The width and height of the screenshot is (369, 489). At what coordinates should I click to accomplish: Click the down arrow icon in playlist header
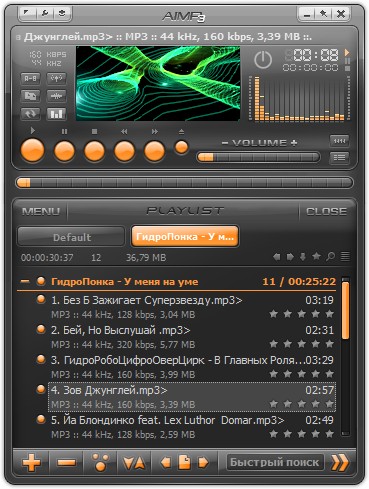pyautogui.click(x=303, y=257)
